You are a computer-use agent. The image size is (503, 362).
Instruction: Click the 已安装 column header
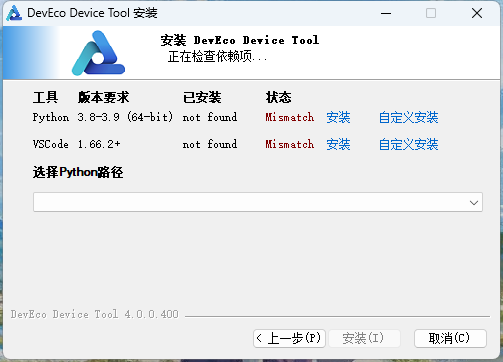click(x=202, y=97)
